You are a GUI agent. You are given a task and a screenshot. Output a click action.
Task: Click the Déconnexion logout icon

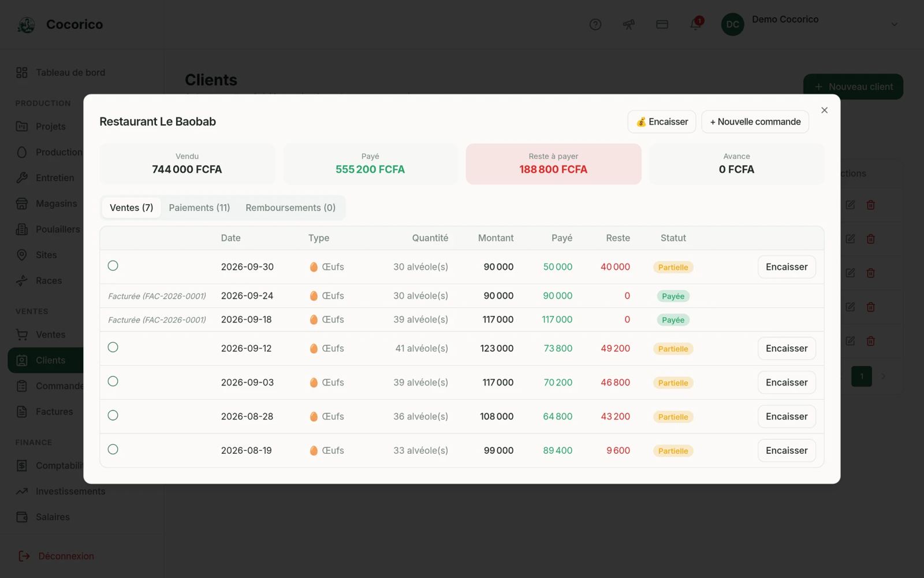pos(24,556)
